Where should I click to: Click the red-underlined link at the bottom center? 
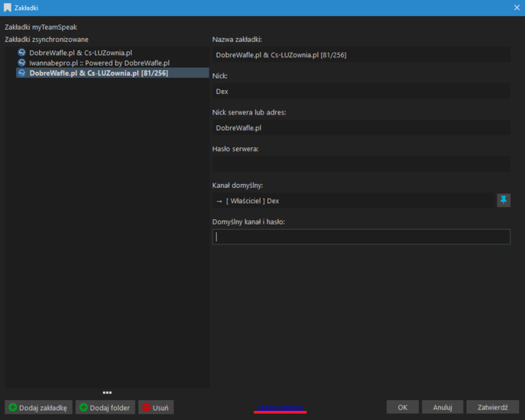[x=280, y=408]
